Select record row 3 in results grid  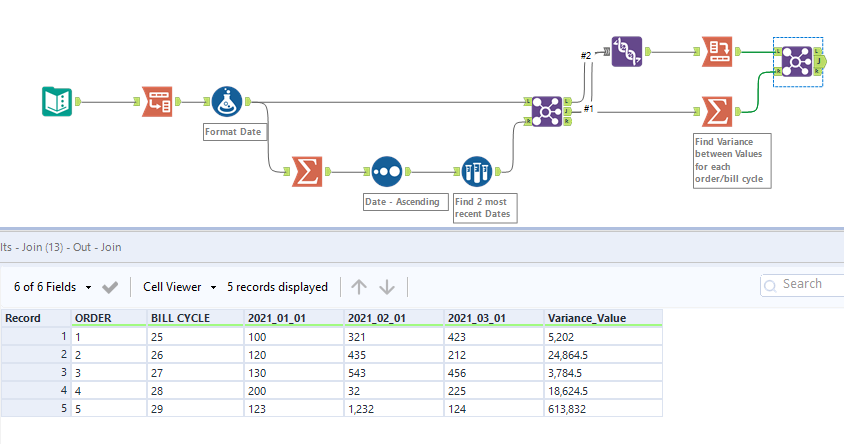pos(34,372)
